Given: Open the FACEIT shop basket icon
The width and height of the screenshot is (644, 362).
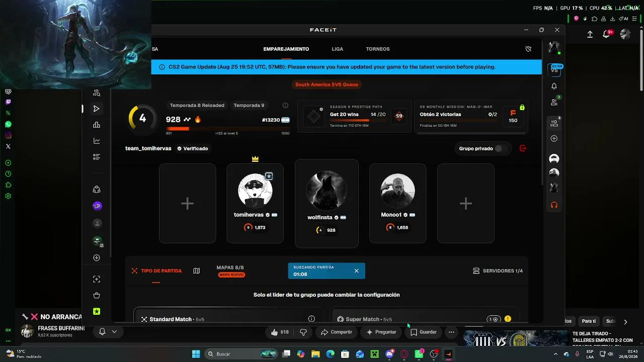Looking at the screenshot, I should [x=97, y=295].
